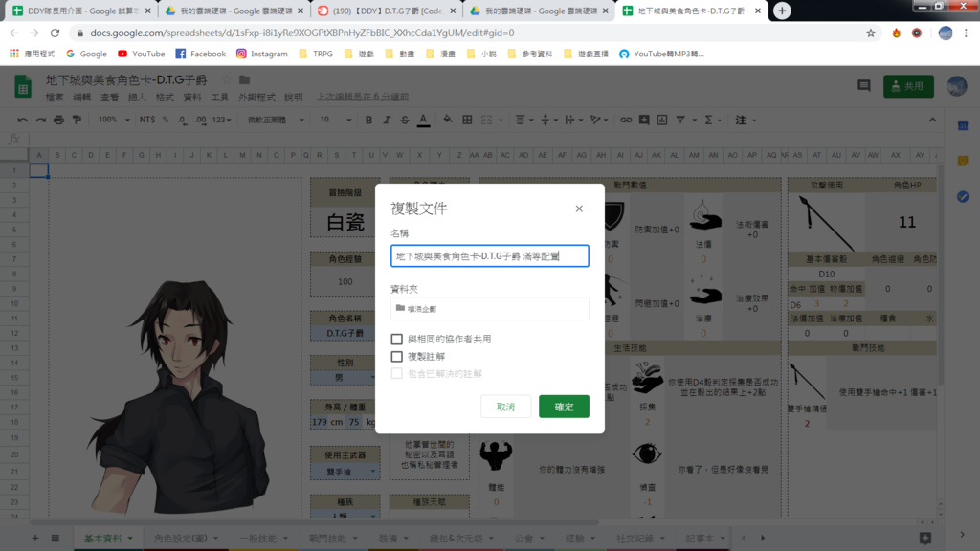
Task: Tick the 複製註解 checkbox
Action: pyautogui.click(x=397, y=356)
